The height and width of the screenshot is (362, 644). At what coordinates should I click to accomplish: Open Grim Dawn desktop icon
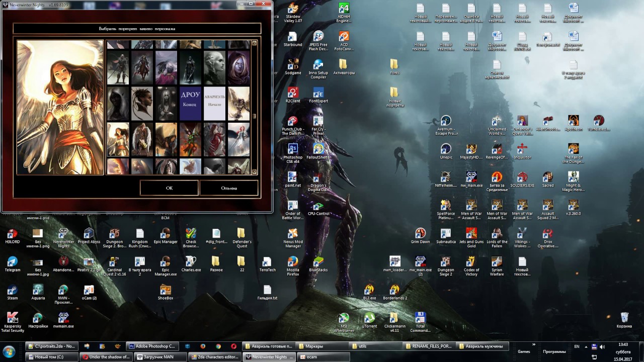[420, 236]
